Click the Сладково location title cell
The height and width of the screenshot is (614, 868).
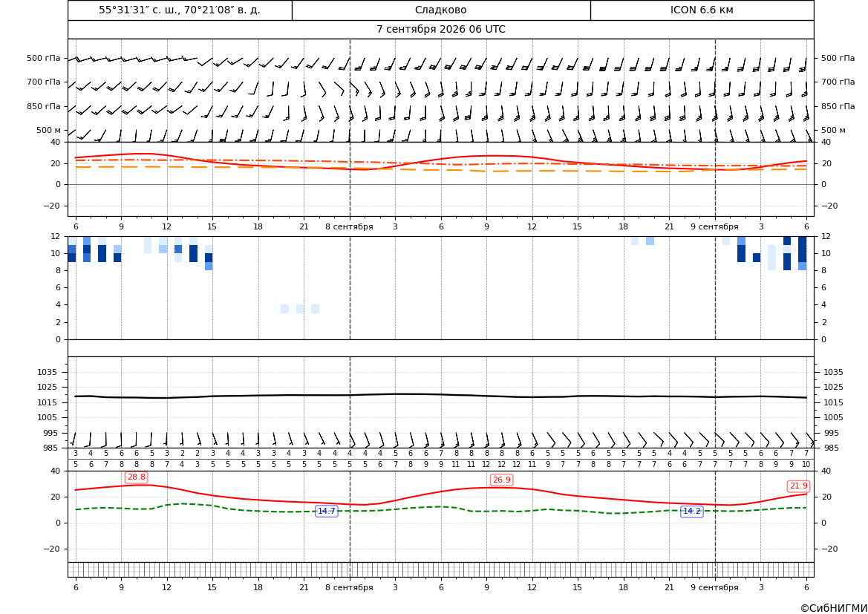click(441, 10)
